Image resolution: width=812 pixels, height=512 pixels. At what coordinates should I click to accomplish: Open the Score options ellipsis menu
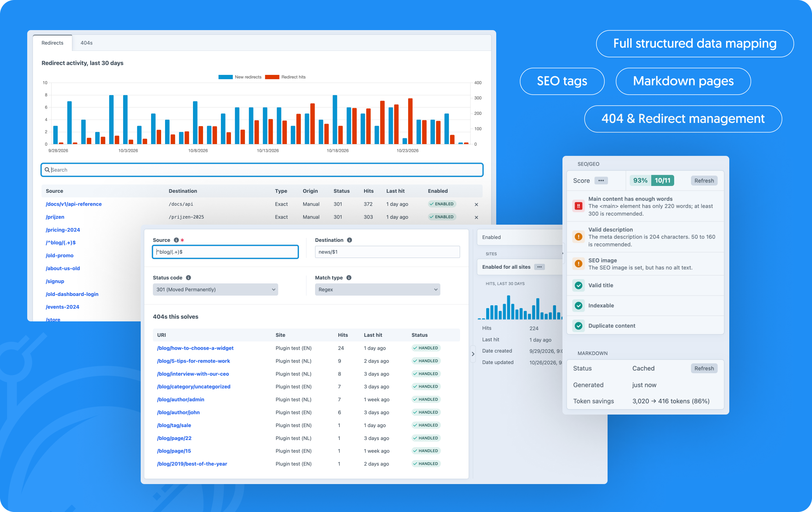(x=601, y=181)
